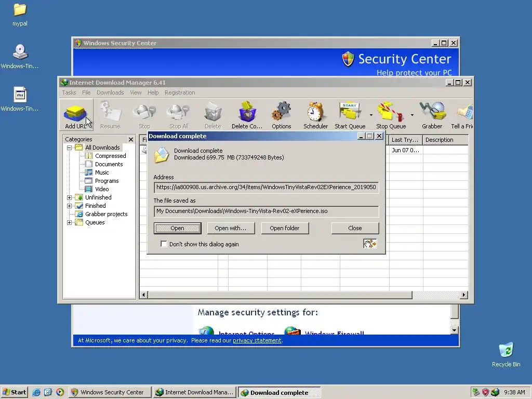Image resolution: width=532 pixels, height=399 pixels.
Task: Click the Description column header
Action: pos(445,140)
